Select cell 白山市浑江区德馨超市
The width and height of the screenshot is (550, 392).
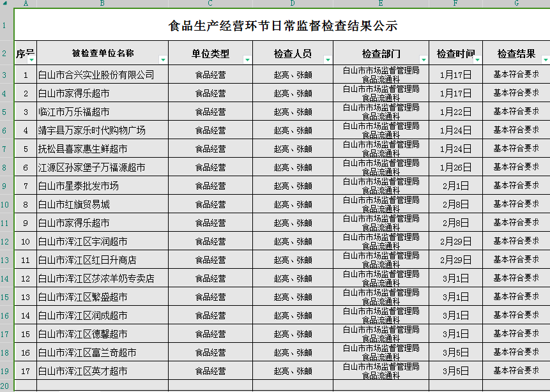click(x=102, y=334)
